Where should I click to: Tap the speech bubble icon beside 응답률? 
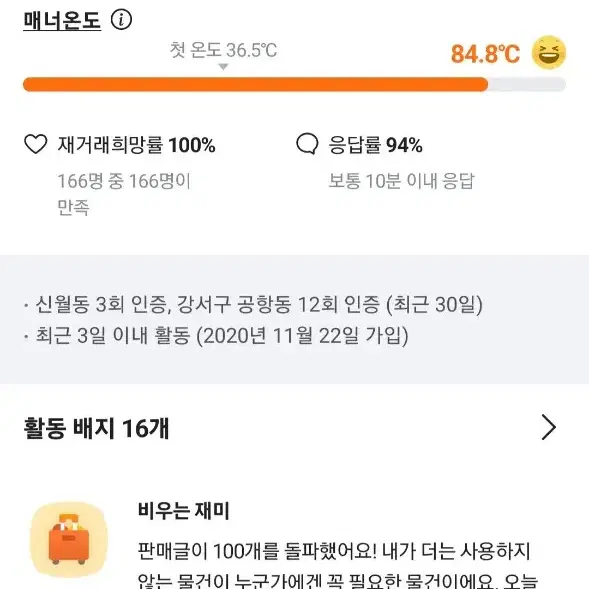point(307,144)
